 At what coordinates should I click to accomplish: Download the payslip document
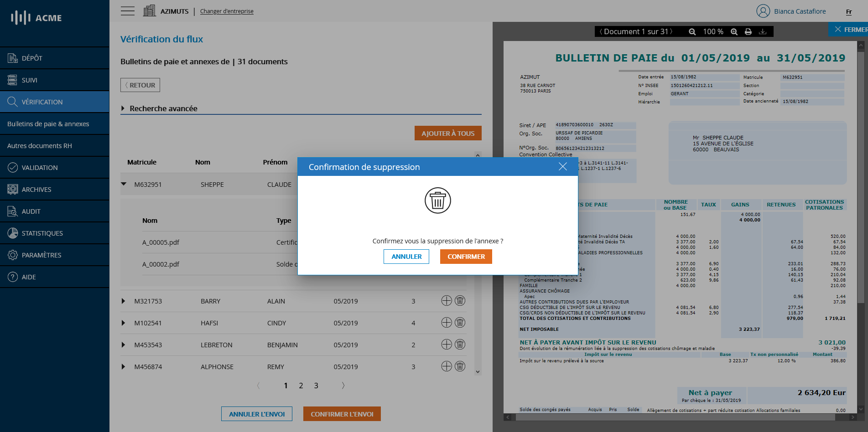pyautogui.click(x=763, y=31)
